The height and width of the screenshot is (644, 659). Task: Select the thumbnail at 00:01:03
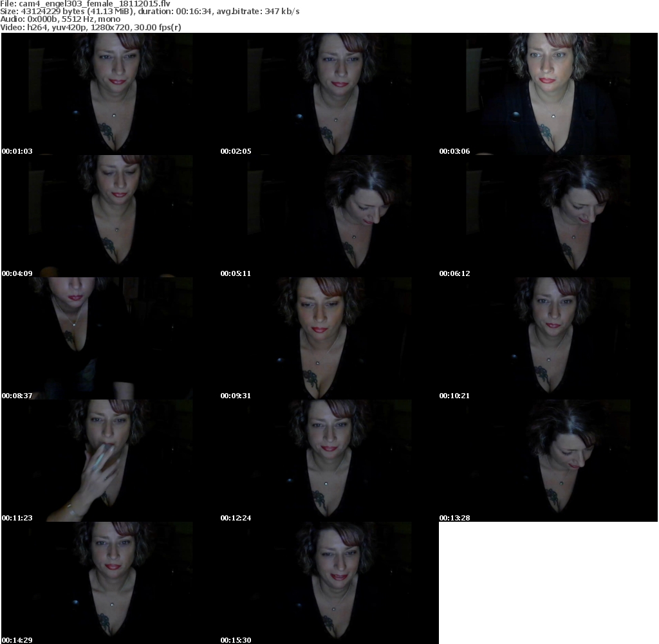tap(111, 94)
